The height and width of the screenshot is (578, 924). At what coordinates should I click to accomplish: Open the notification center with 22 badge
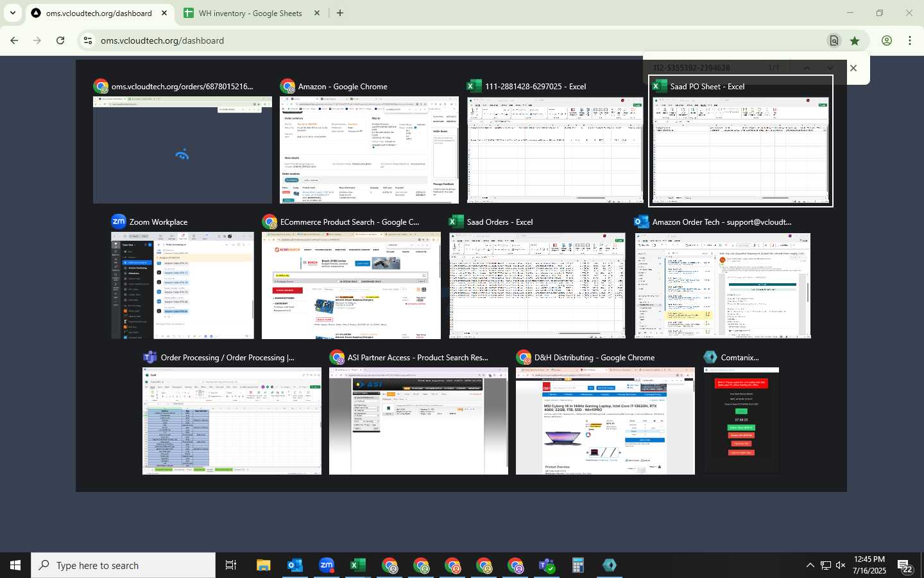coord(905,566)
